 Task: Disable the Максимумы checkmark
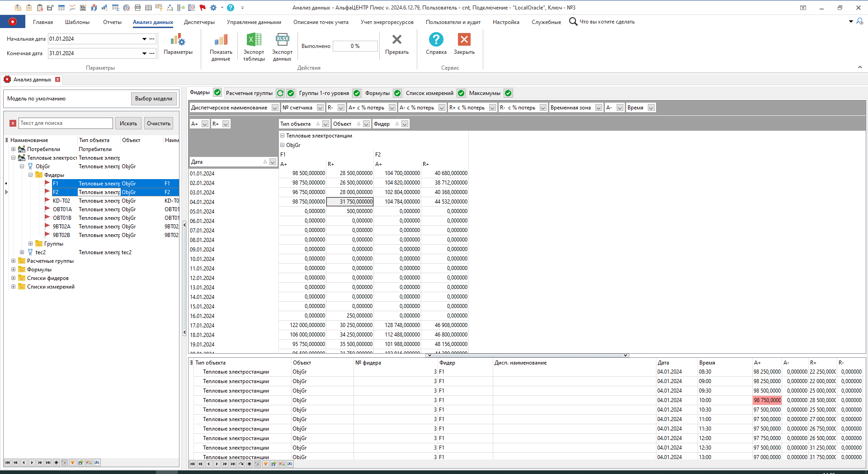point(508,93)
